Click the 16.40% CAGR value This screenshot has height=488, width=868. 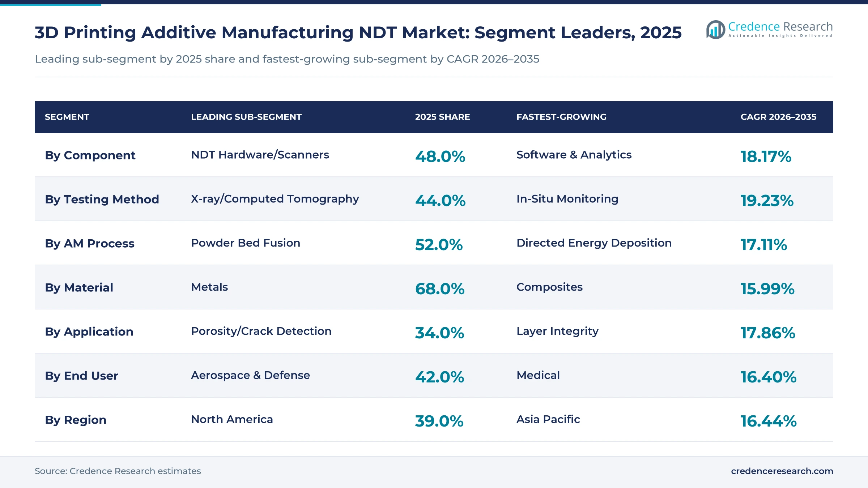768,377
